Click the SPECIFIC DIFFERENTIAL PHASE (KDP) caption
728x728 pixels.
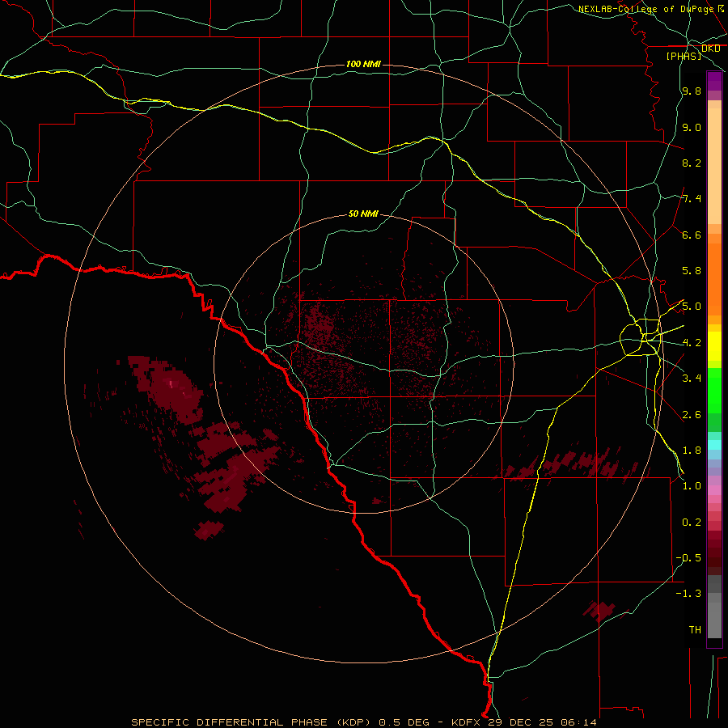tap(250, 722)
